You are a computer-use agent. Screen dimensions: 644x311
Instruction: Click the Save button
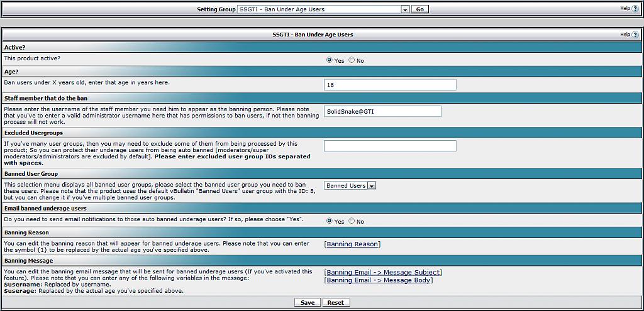308,302
